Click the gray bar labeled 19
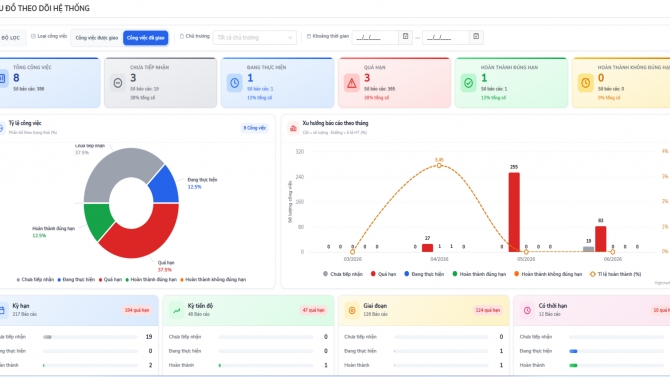Viewport: 670px width, 377px height. (x=588, y=249)
